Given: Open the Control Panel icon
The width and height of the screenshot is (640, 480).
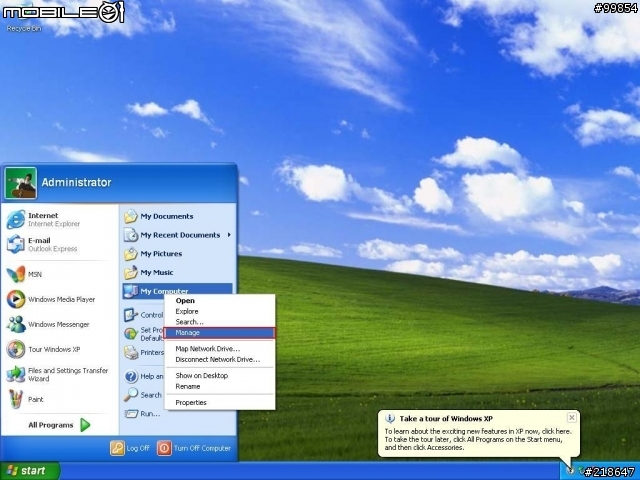Looking at the screenshot, I should [x=131, y=315].
